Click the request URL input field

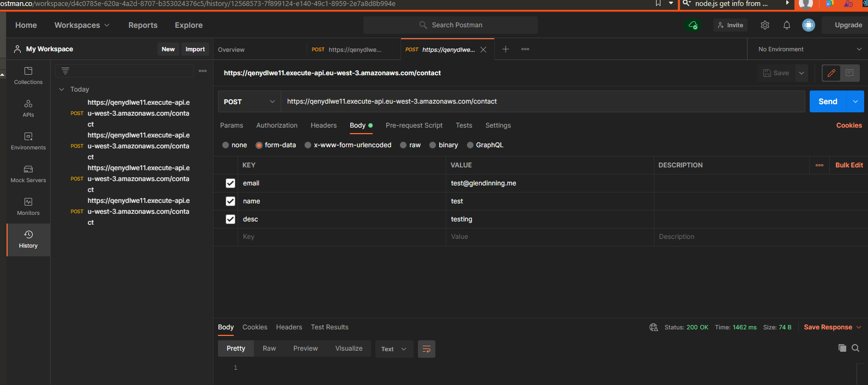(x=543, y=101)
